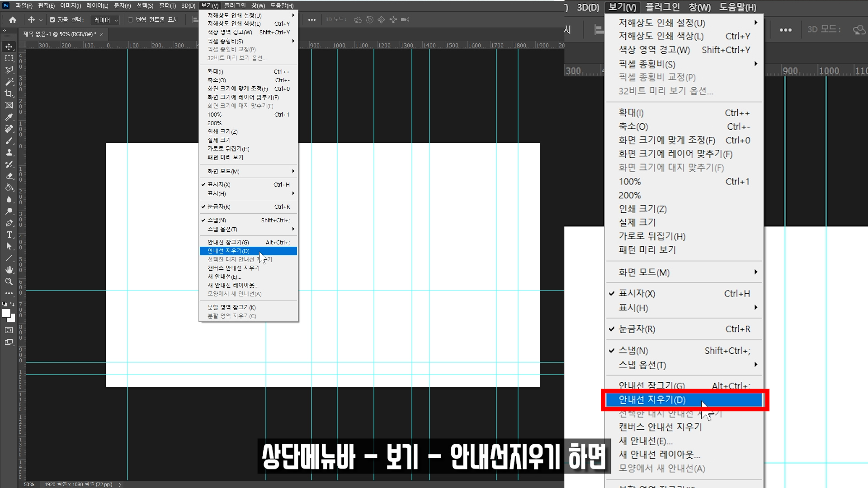This screenshot has height=488, width=868.
Task: Uncheck the 자동 선택 checkbox
Action: [52, 20]
